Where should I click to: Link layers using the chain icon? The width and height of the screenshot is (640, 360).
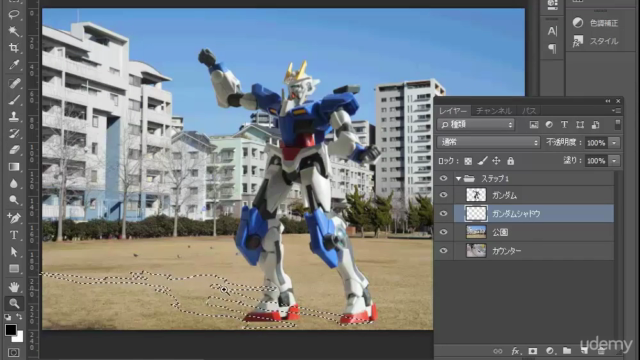click(497, 351)
